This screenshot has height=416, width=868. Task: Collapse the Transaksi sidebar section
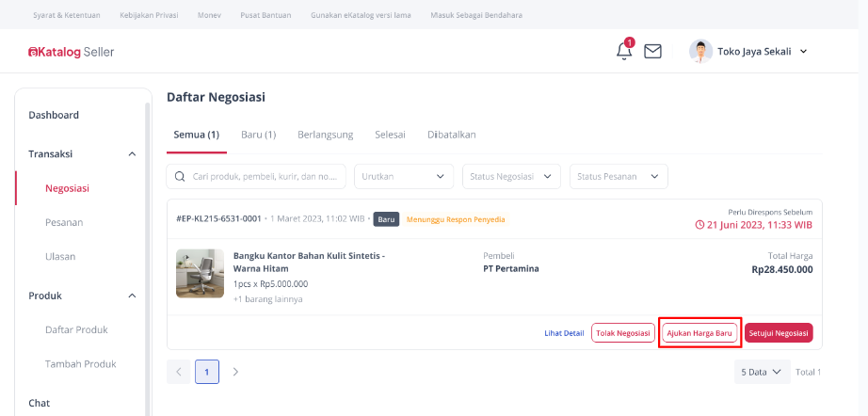132,153
